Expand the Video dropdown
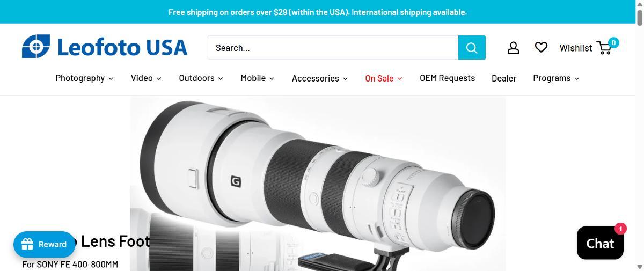 point(146,78)
